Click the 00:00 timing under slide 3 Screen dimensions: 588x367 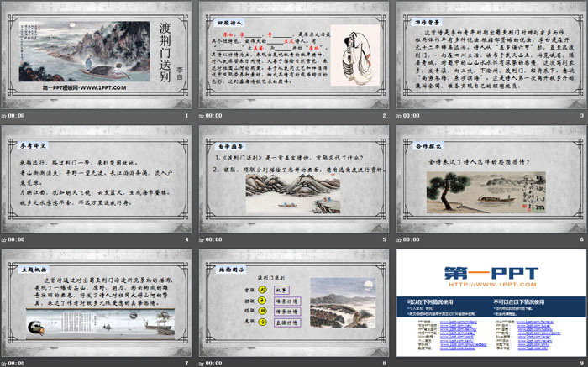tap(412, 116)
